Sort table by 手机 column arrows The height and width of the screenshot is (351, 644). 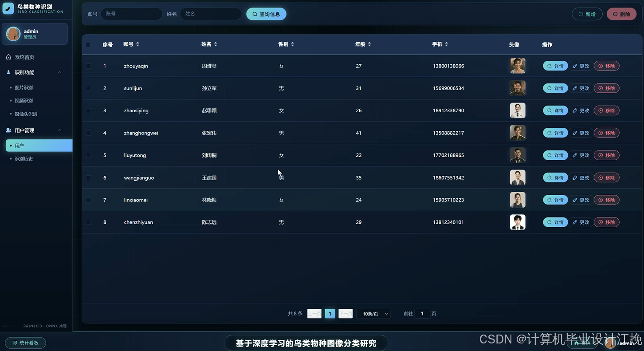pos(447,44)
